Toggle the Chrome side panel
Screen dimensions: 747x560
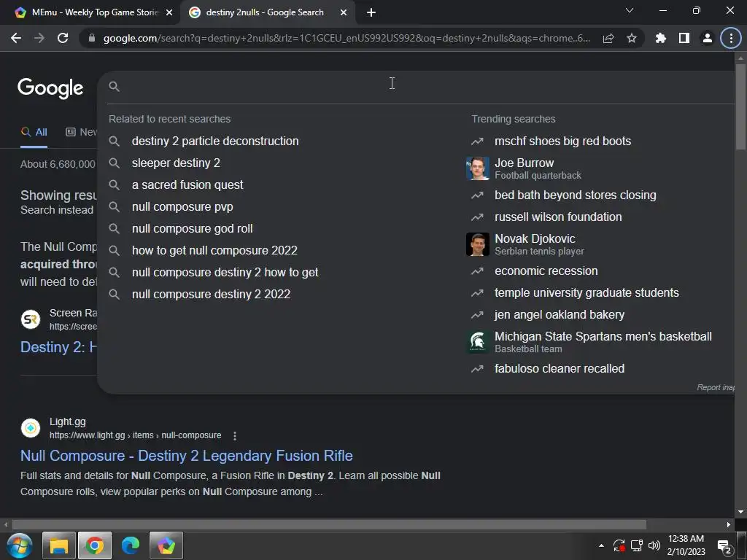(684, 38)
